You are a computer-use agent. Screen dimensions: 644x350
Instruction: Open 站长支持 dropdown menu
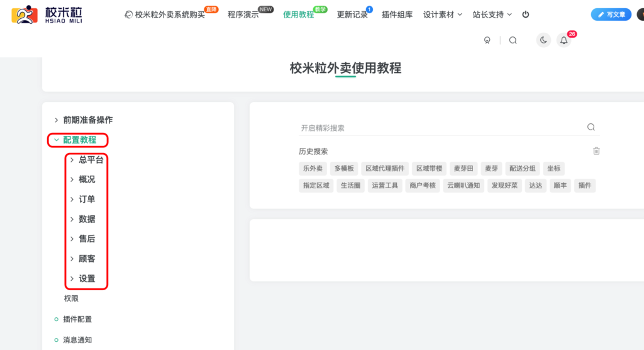(492, 14)
